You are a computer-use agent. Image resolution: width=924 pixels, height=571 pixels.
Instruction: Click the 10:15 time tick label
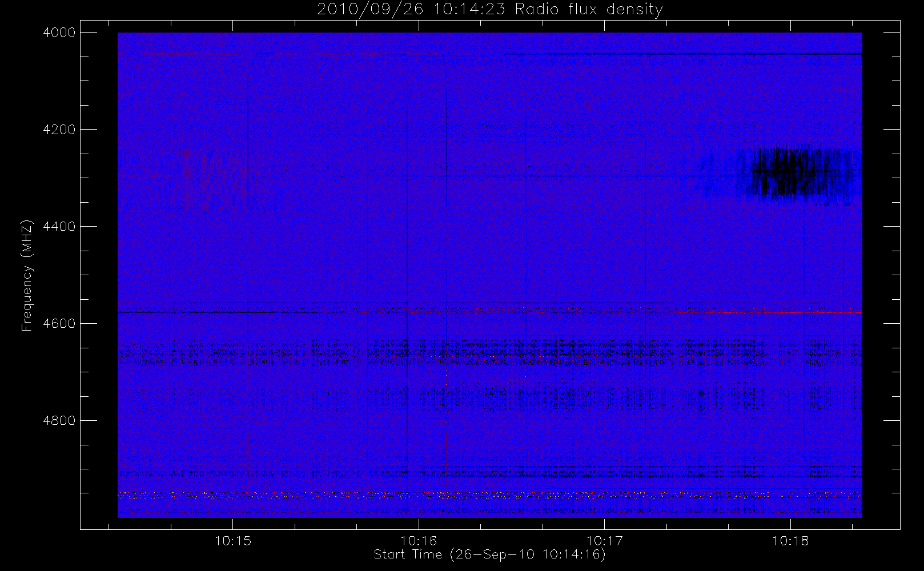coord(233,541)
